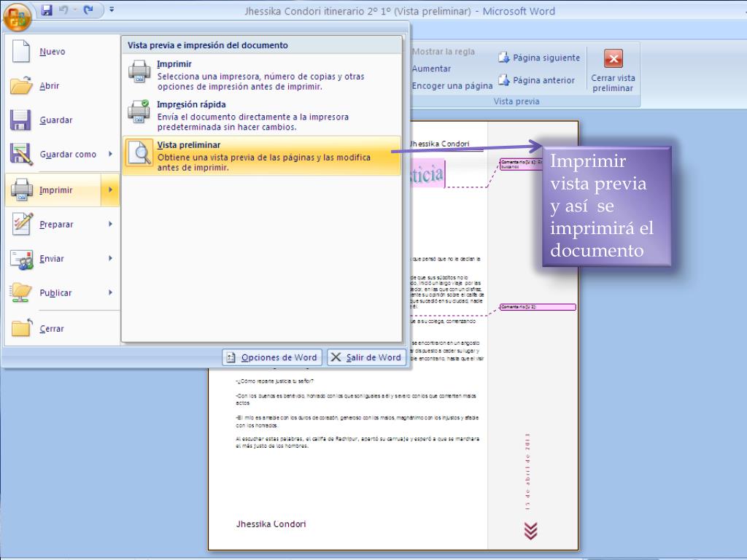Toggle the Aumentar option

(x=431, y=69)
